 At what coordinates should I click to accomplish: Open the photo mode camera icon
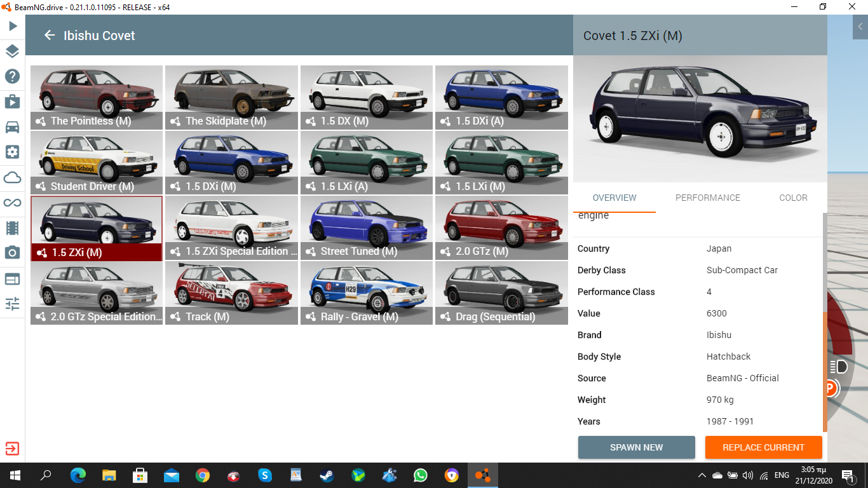click(12, 253)
